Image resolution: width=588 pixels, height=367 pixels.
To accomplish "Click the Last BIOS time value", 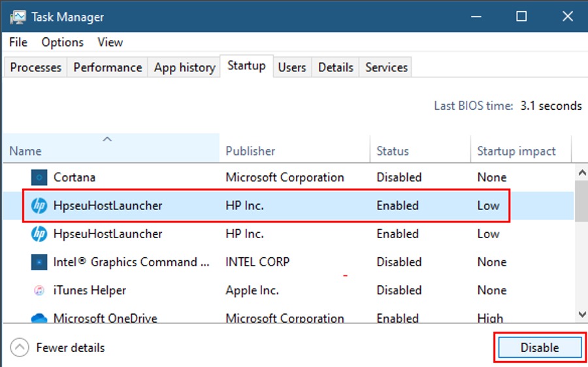I will 551,106.
